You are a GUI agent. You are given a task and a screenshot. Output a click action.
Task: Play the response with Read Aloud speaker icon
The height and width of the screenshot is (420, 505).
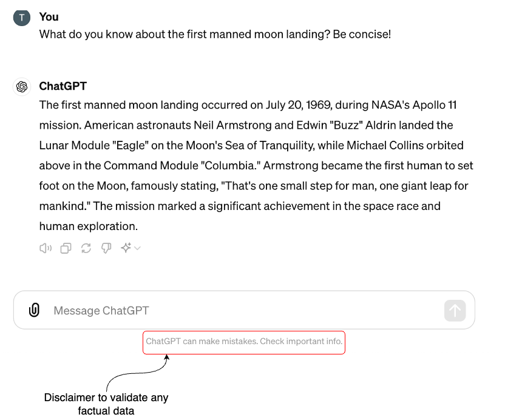46,248
